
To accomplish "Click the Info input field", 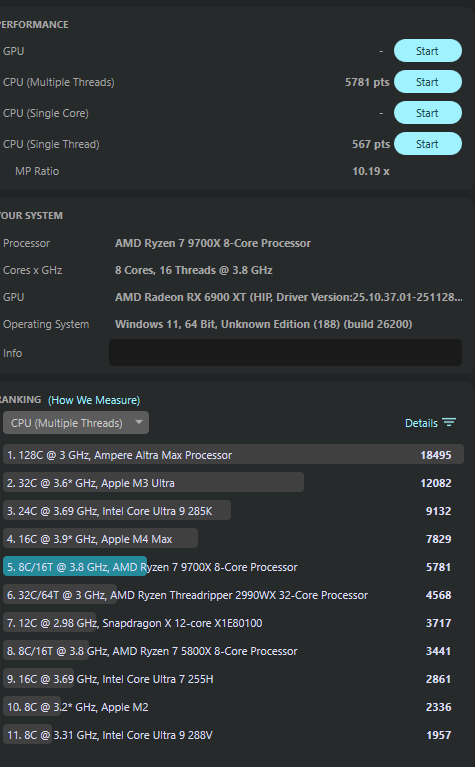I will point(285,353).
